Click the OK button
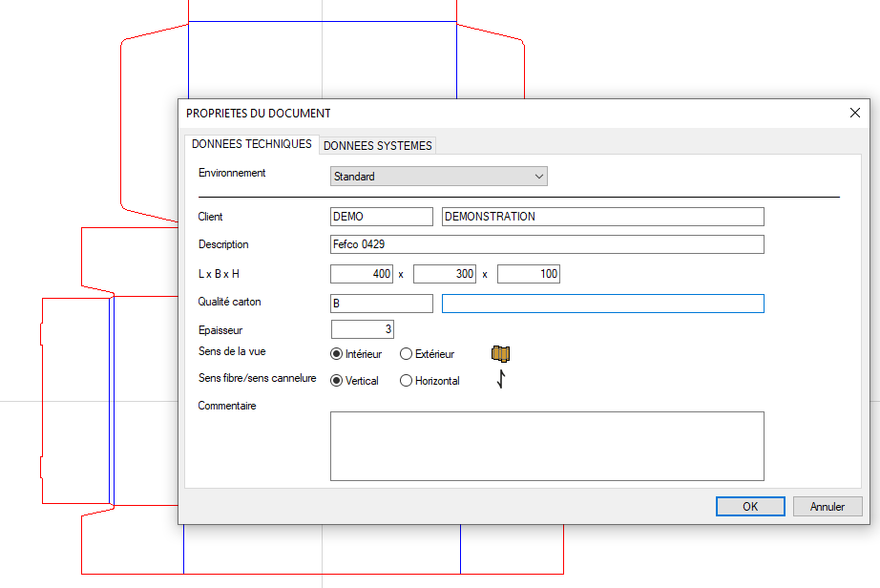The image size is (880, 588). pos(750,506)
